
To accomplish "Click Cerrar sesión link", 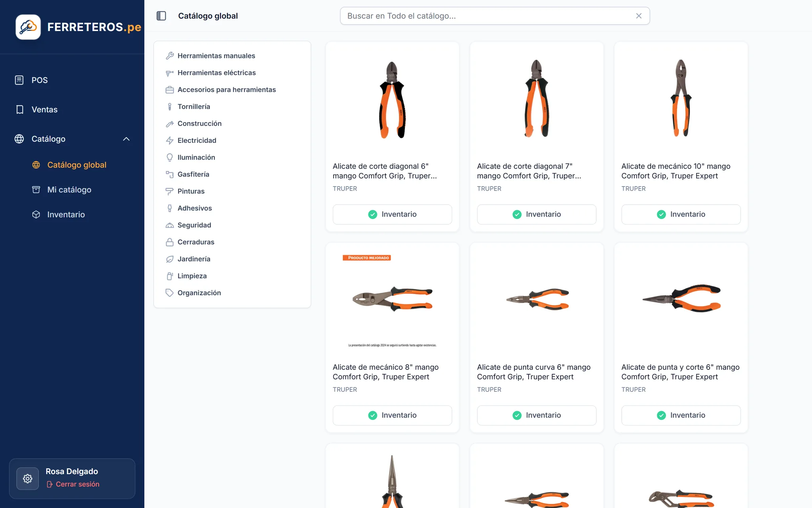I will point(73,484).
